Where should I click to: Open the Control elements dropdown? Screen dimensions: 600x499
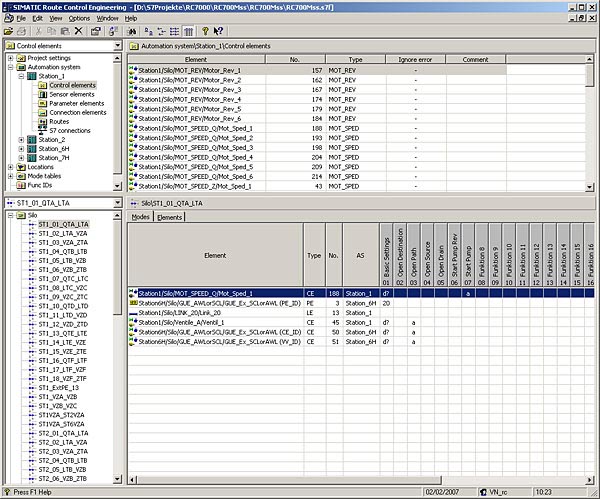[117, 47]
